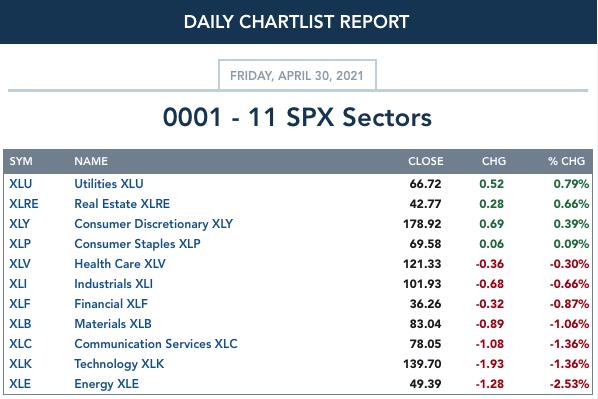Open the XLU symbol link
The width and height of the screenshot is (598, 399).
[x=21, y=184]
